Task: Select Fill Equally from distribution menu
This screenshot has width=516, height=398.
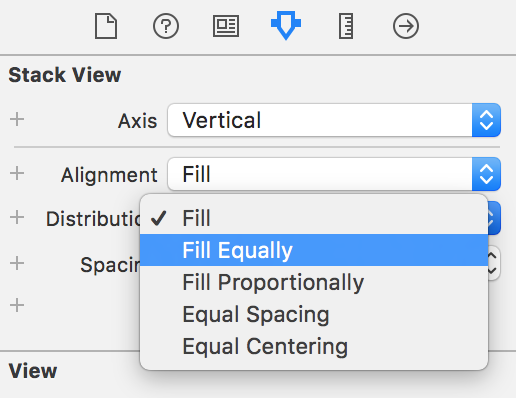Action: coord(314,250)
